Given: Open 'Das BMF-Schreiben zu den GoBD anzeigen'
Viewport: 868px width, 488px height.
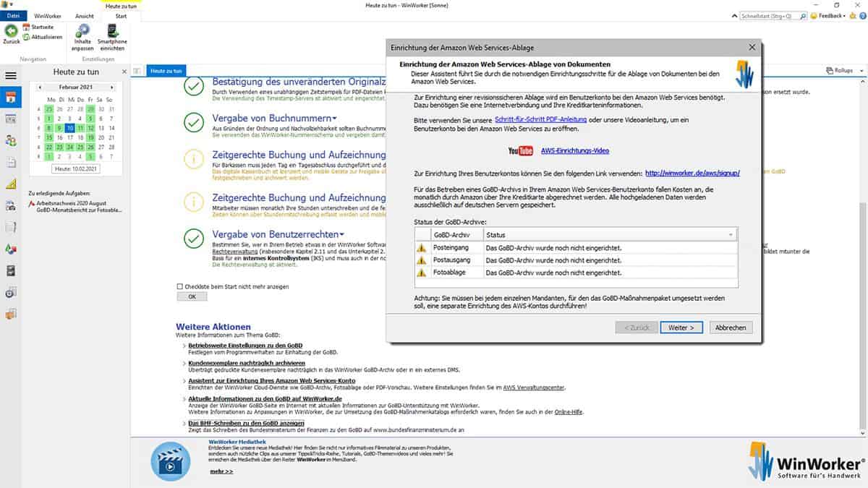Looking at the screenshot, I should tap(246, 423).
